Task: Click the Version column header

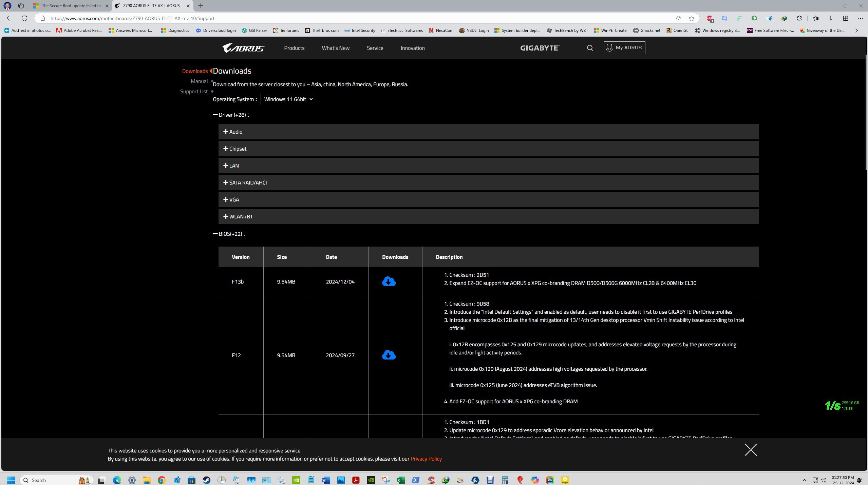Action: click(241, 257)
